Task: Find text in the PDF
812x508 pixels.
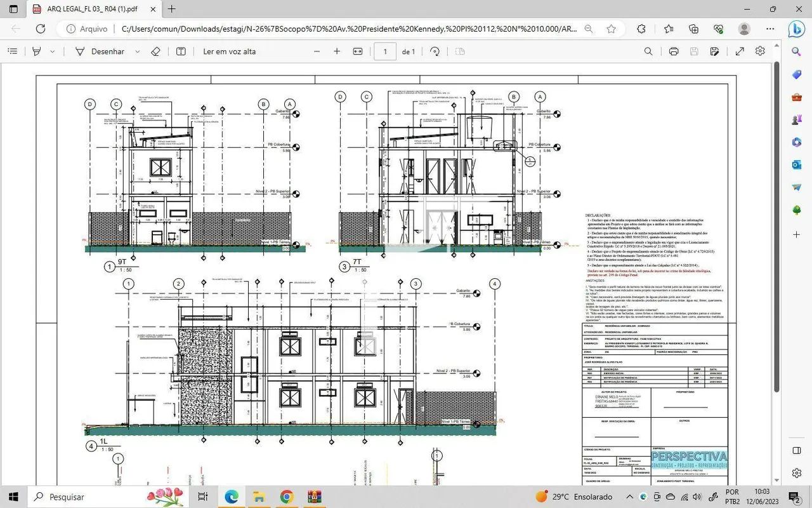Action: 648,51
